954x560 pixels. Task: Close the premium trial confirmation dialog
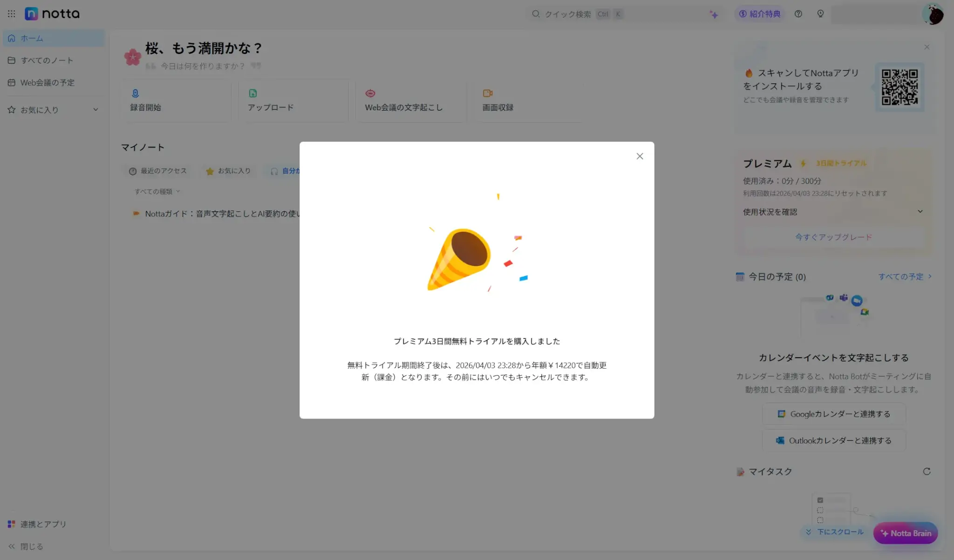pyautogui.click(x=640, y=156)
